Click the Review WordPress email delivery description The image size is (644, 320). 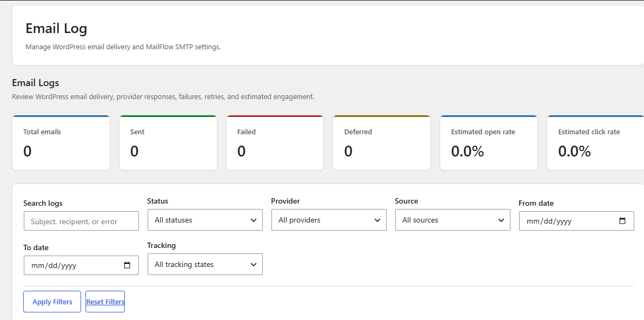tap(163, 97)
